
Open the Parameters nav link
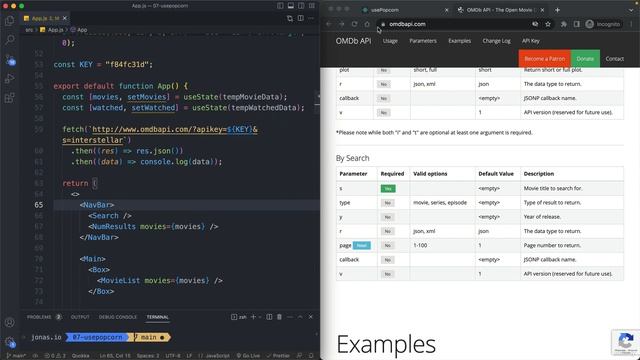(x=423, y=41)
